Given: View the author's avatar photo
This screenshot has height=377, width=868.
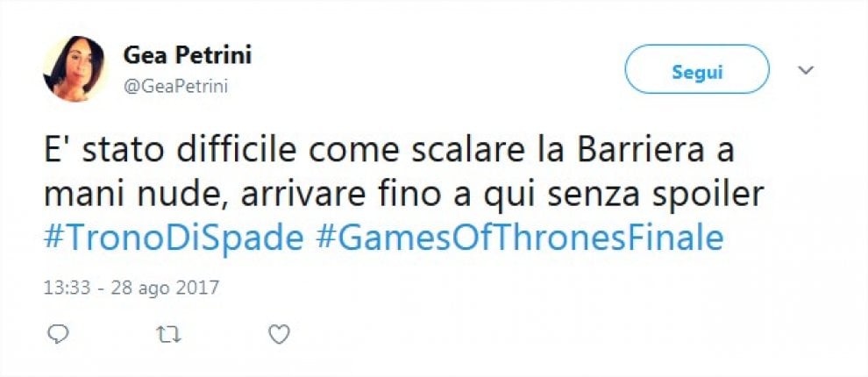Looking at the screenshot, I should pos(74,68).
